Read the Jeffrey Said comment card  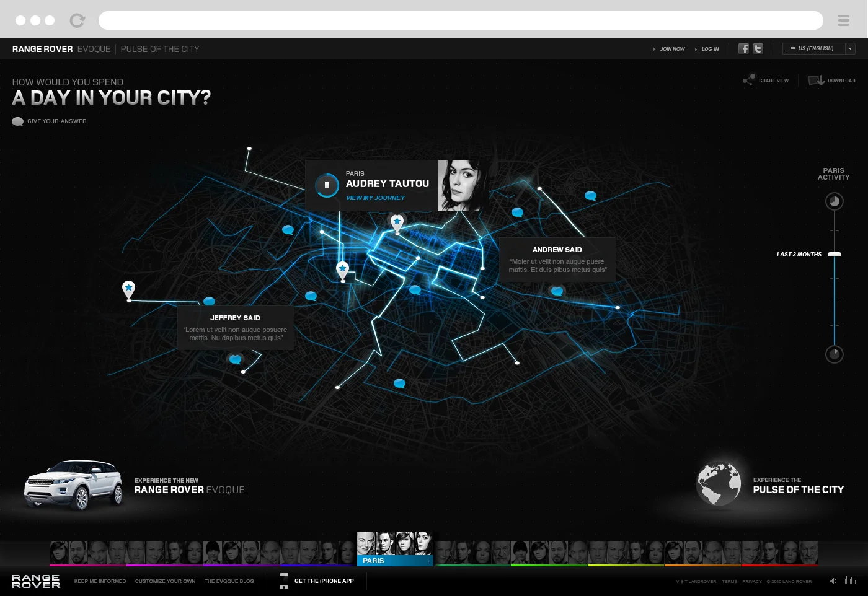tap(236, 328)
